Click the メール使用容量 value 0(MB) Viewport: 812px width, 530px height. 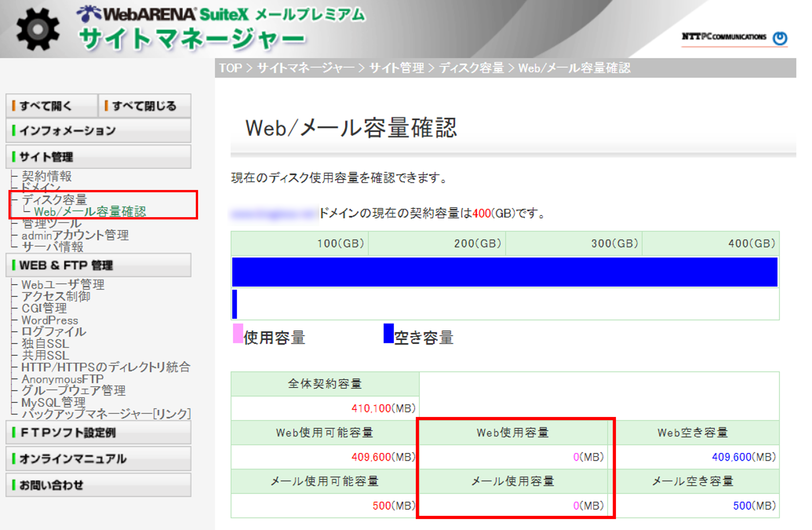[589, 505]
